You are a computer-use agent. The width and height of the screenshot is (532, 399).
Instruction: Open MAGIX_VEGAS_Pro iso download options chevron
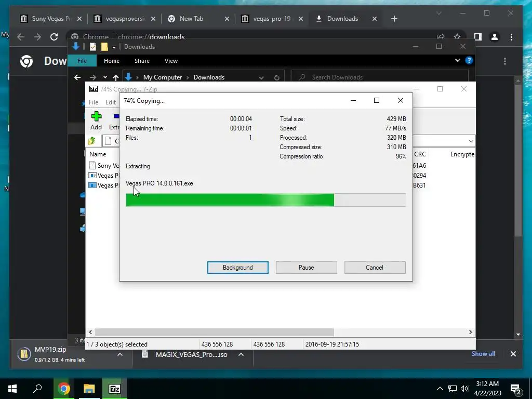[x=241, y=354]
